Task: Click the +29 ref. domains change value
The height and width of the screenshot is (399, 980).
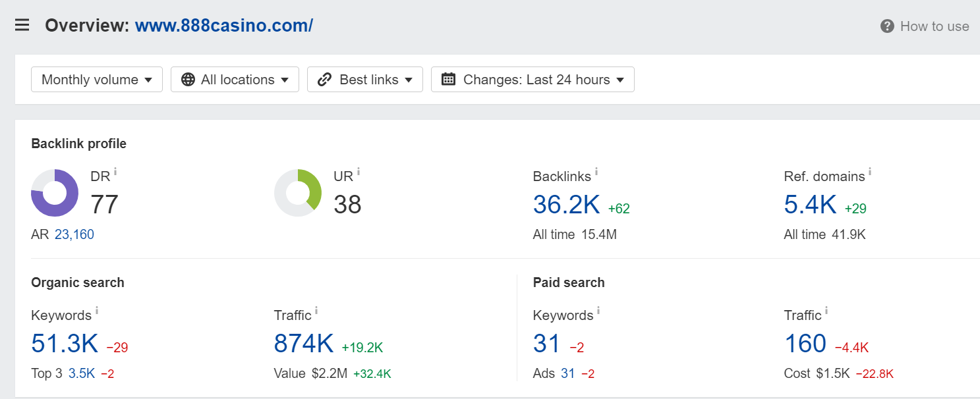Action: (855, 209)
